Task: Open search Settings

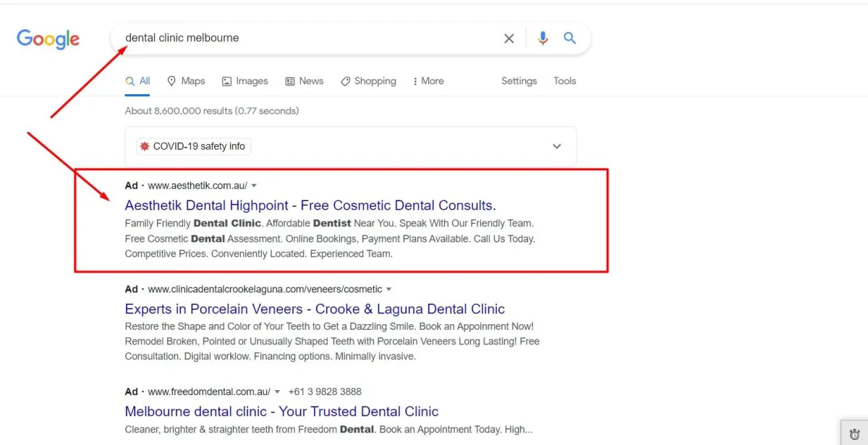Action: coord(519,81)
